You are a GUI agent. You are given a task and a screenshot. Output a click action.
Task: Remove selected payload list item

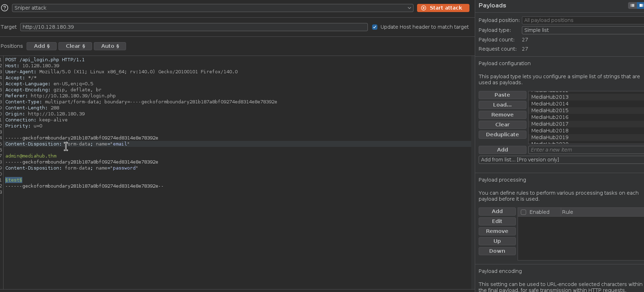point(502,115)
